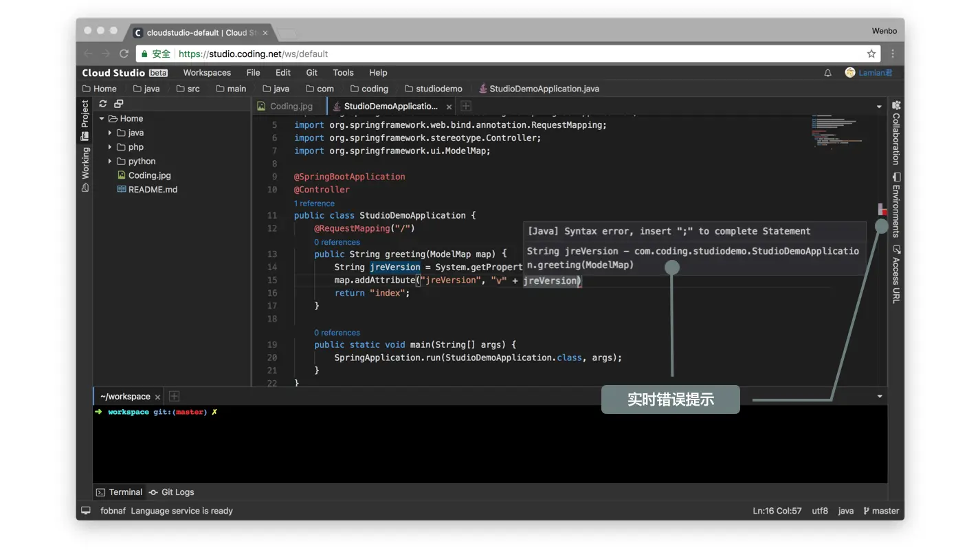Expand the java folder in the tree
Image resolution: width=980 pixels, height=550 pixels.
(110, 133)
